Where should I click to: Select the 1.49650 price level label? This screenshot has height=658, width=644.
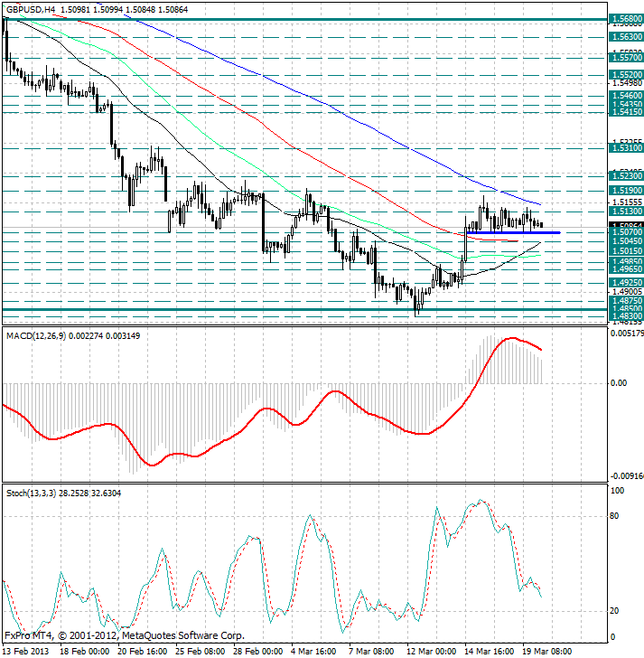[626, 269]
